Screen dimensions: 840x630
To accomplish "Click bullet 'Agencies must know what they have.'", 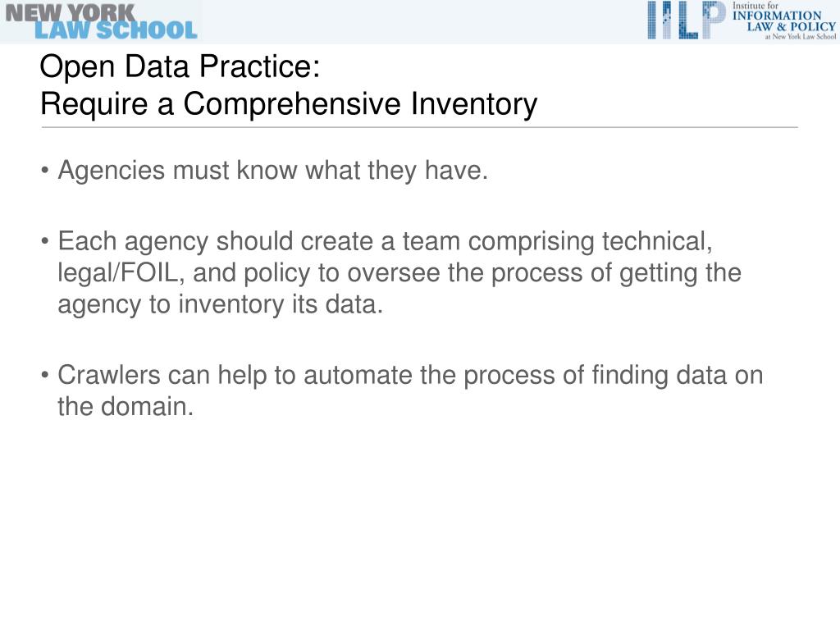I will click(x=272, y=171).
